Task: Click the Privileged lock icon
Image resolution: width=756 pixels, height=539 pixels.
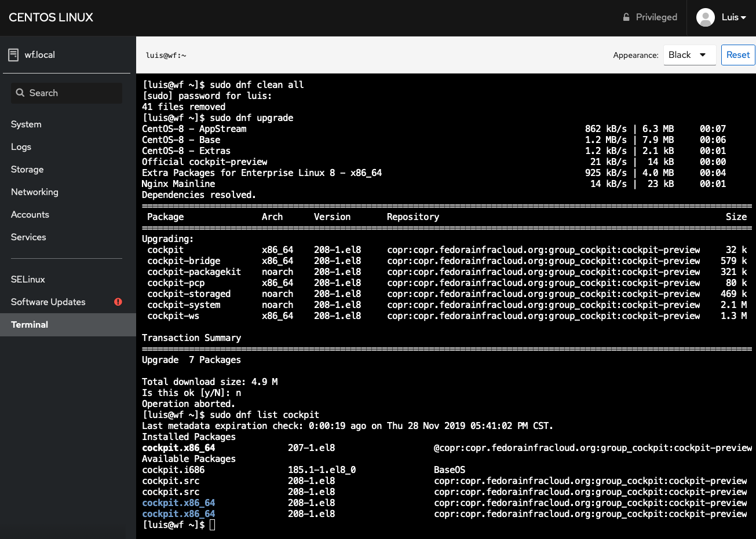Action: coord(626,17)
